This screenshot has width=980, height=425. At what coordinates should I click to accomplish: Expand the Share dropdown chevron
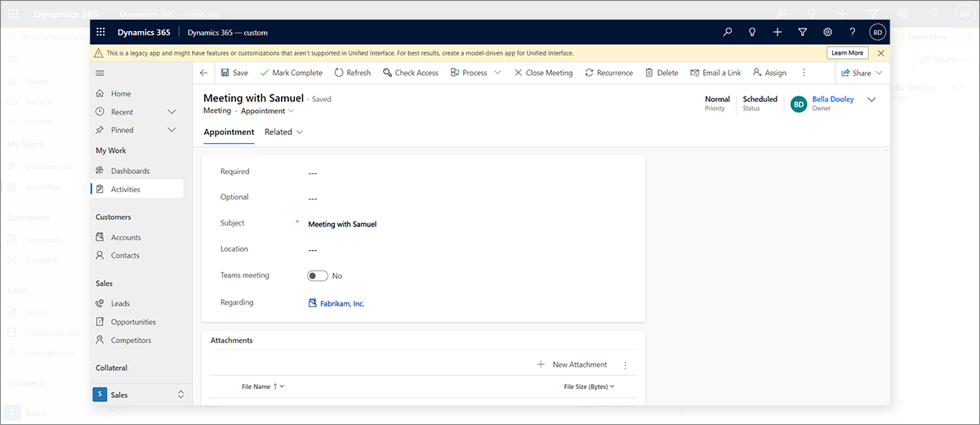880,73
